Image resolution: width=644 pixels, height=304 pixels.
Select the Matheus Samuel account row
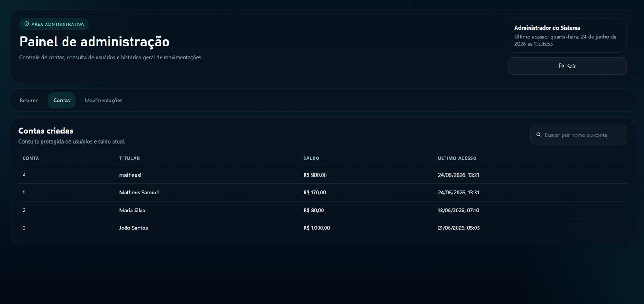pos(323,193)
